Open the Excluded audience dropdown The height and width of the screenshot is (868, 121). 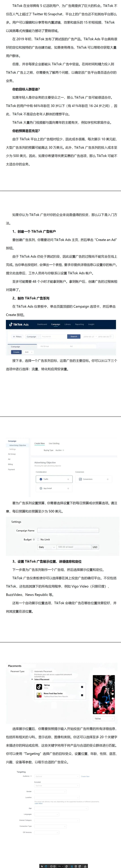coord(57,785)
